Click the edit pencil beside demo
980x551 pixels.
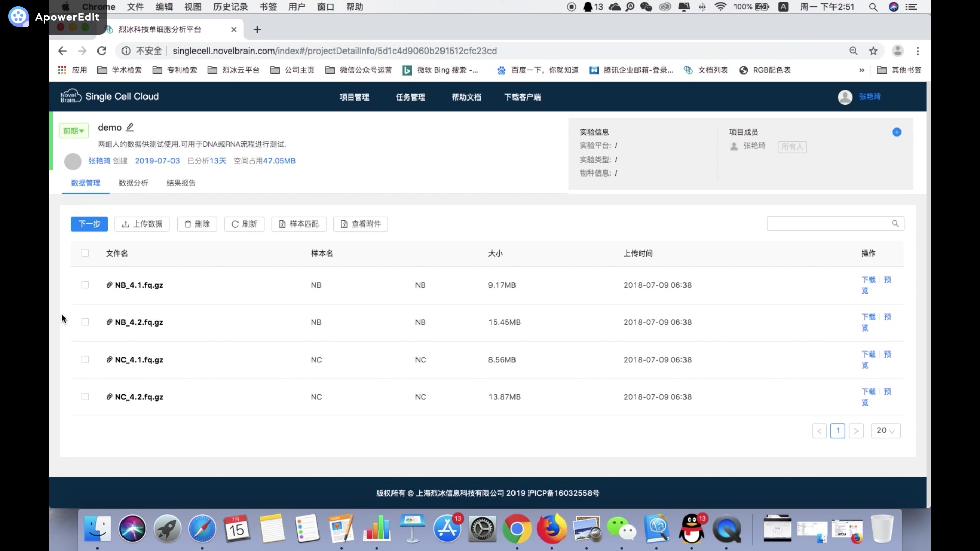(130, 127)
